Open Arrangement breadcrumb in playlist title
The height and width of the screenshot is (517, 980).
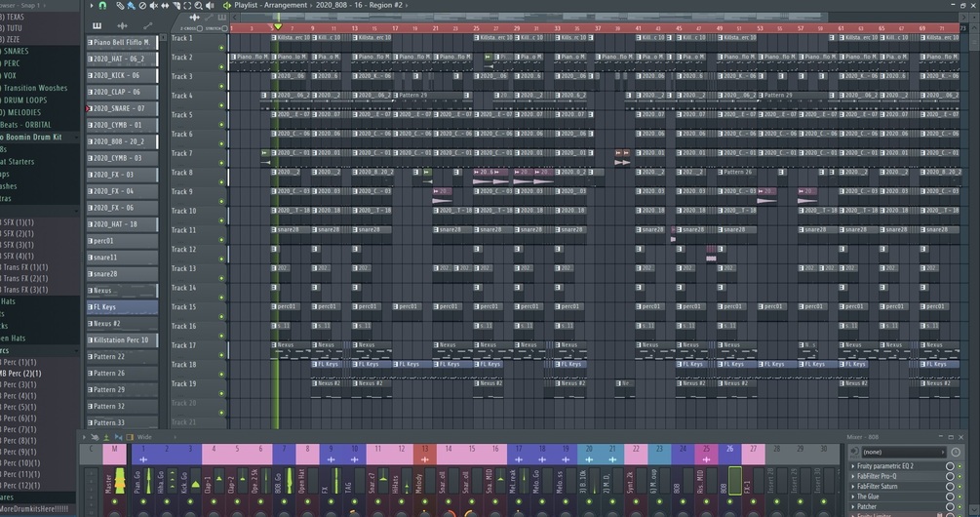(286, 5)
